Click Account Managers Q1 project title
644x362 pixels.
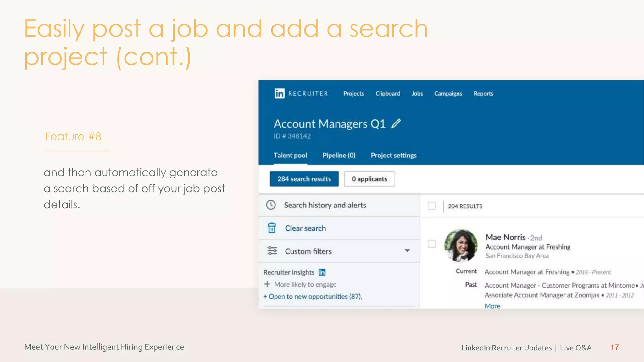(330, 124)
